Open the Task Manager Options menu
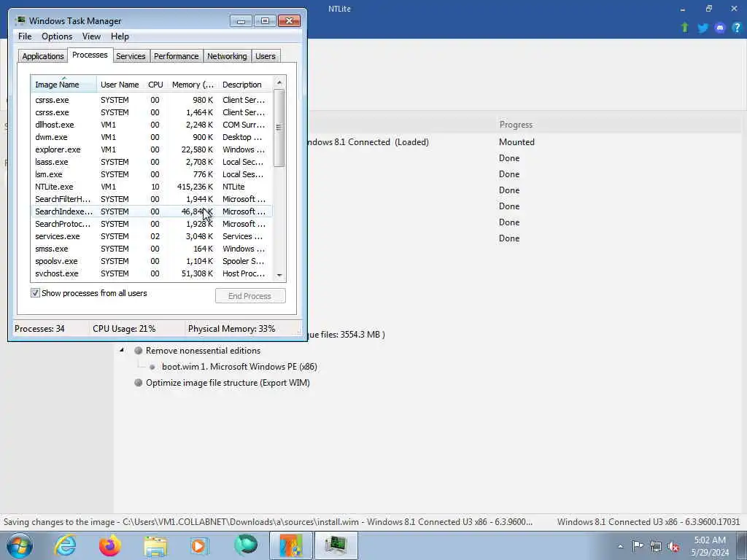 57,36
